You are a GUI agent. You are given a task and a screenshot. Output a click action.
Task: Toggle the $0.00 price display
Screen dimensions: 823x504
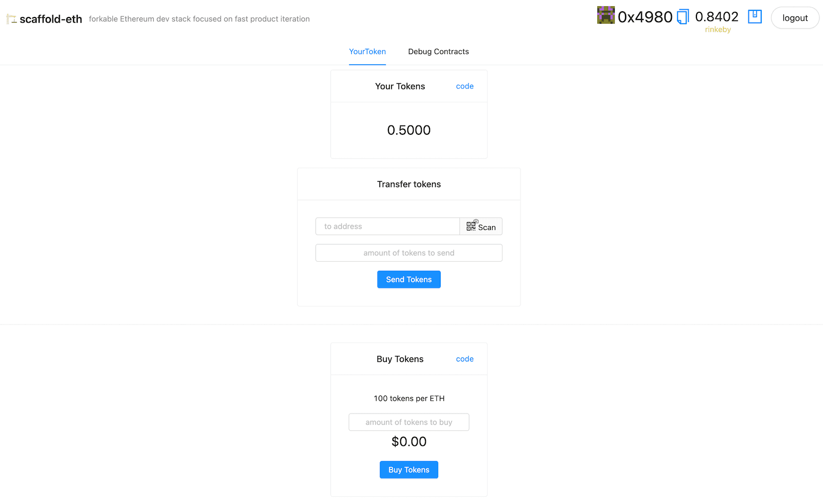click(x=409, y=442)
